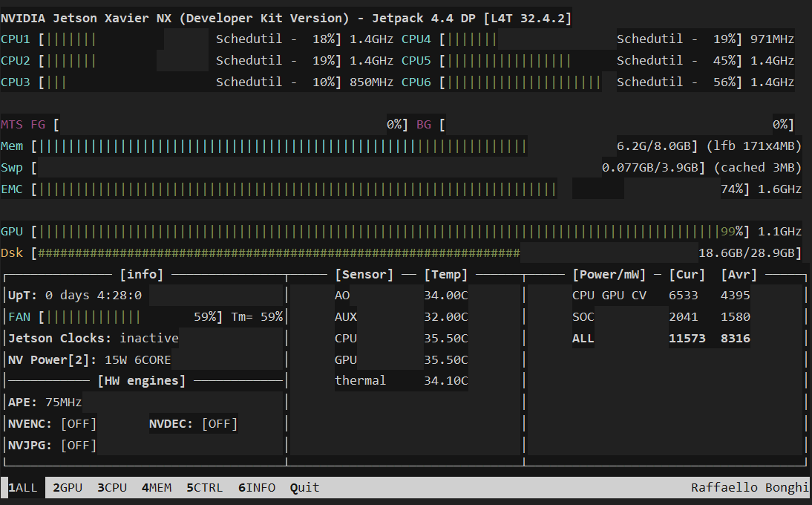This screenshot has width=812, height=505.
Task: Click the Raffaello Bonghi author credit
Action: [750, 488]
